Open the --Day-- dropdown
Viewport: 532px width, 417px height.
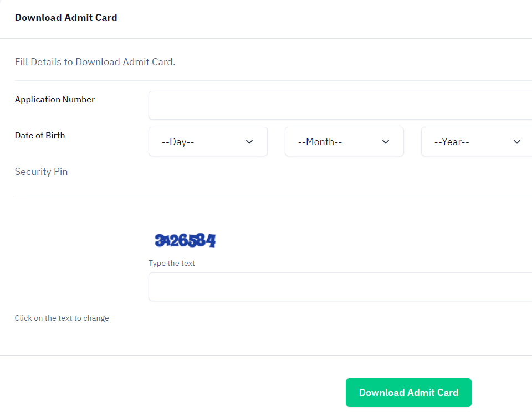[x=208, y=142]
